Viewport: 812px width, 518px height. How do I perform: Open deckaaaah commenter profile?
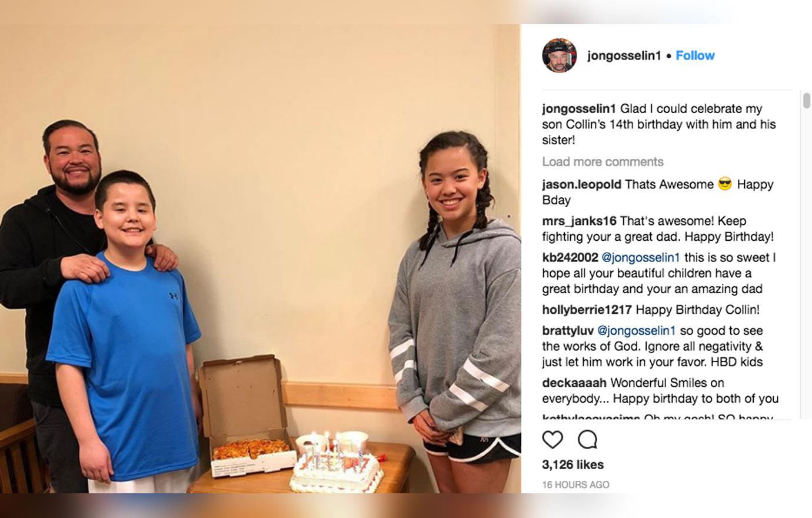tap(574, 383)
